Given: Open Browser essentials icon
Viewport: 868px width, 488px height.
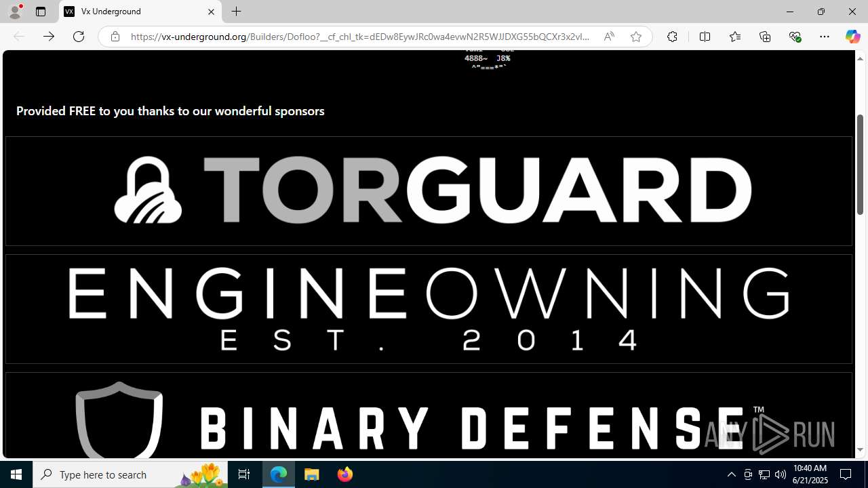Looking at the screenshot, I should click(795, 37).
